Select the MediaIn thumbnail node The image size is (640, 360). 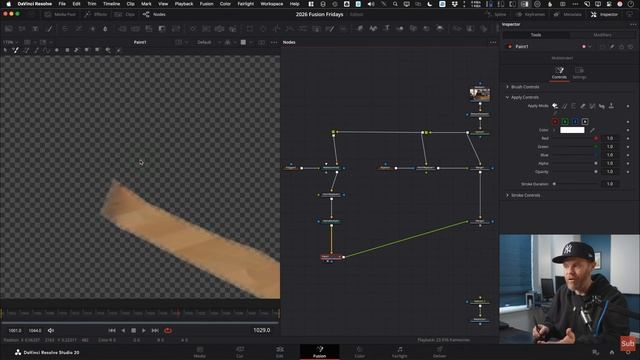point(480,94)
